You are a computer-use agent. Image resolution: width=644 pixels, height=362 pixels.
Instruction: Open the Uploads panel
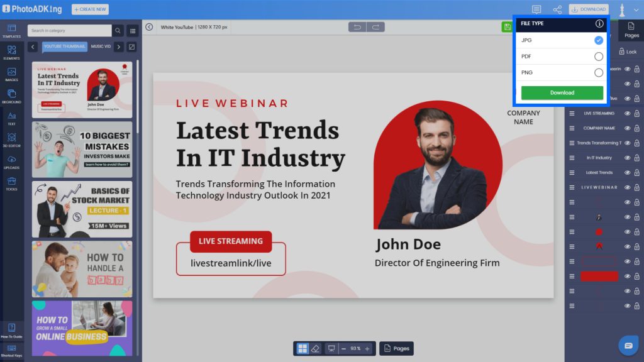(11, 162)
